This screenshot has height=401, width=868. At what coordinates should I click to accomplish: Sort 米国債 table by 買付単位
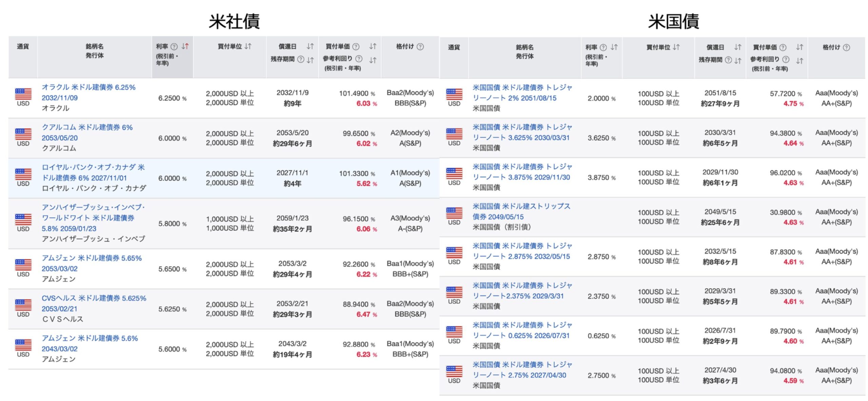(x=676, y=47)
